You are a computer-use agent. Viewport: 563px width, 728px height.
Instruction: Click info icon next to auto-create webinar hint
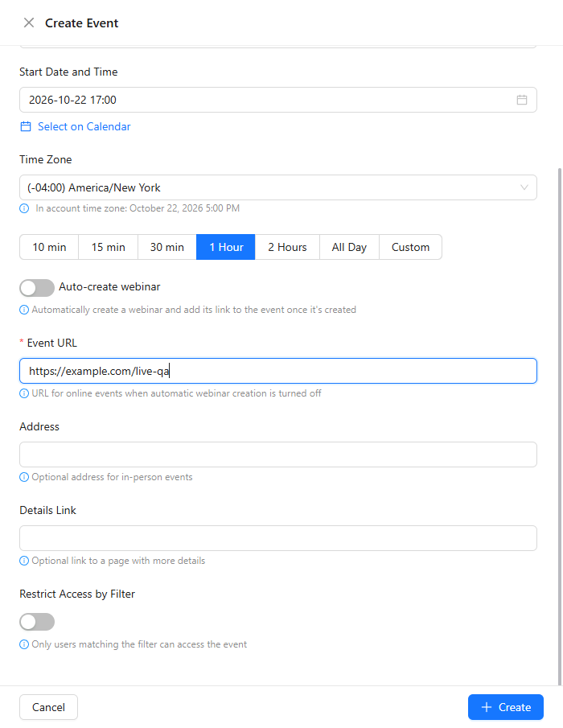pyautogui.click(x=24, y=310)
